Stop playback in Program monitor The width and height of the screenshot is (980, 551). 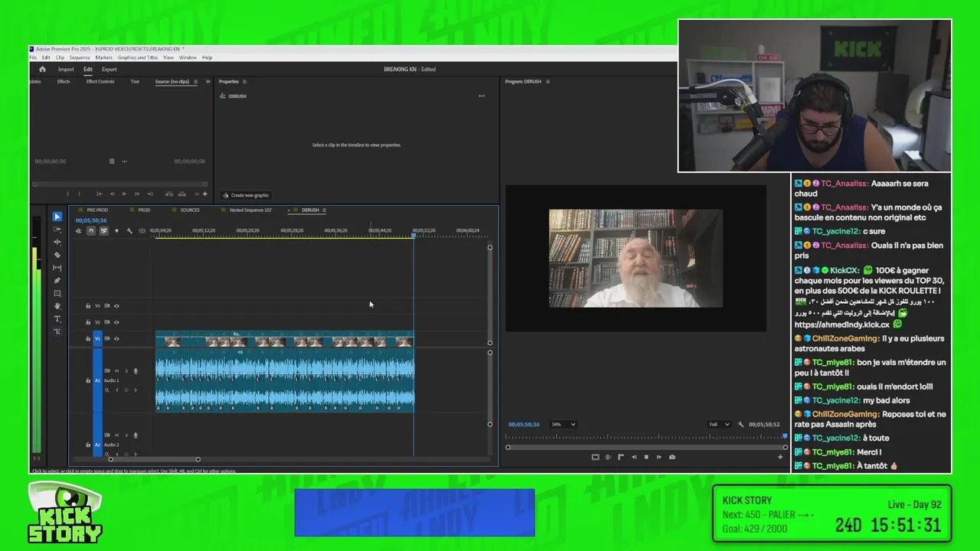pos(646,457)
